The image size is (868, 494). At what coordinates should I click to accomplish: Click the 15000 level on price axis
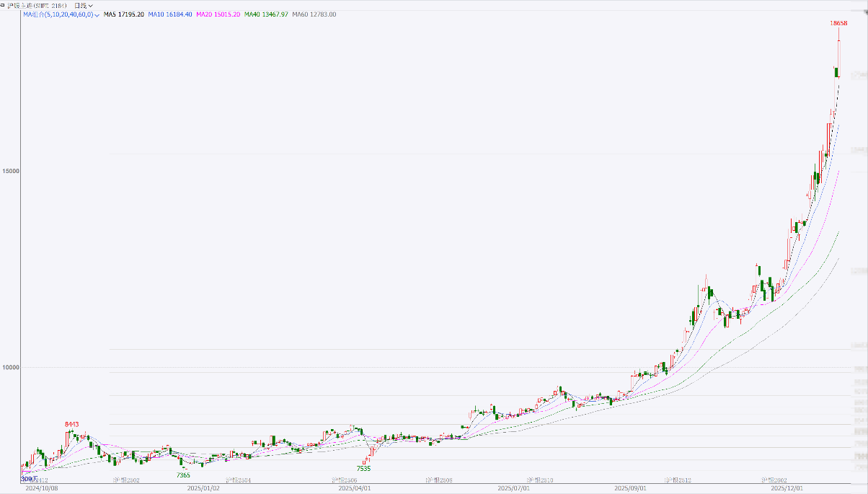click(x=11, y=171)
